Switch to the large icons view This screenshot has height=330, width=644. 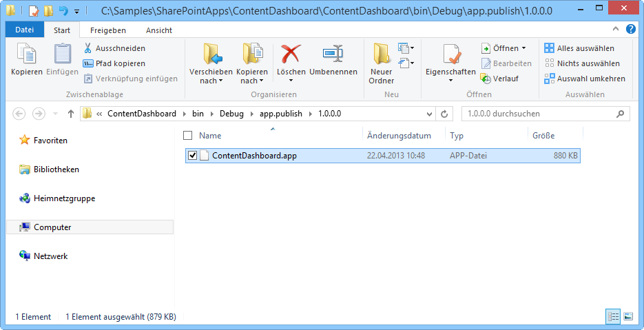pyautogui.click(x=628, y=316)
